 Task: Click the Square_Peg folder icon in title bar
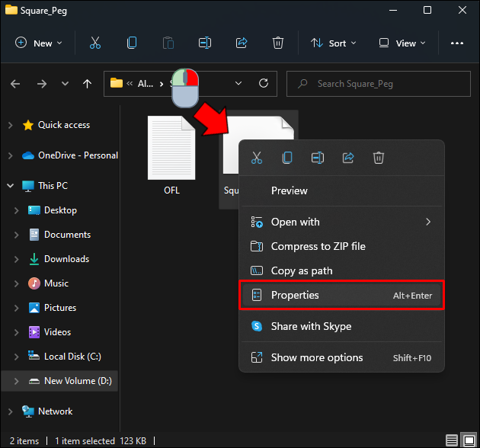point(11,10)
